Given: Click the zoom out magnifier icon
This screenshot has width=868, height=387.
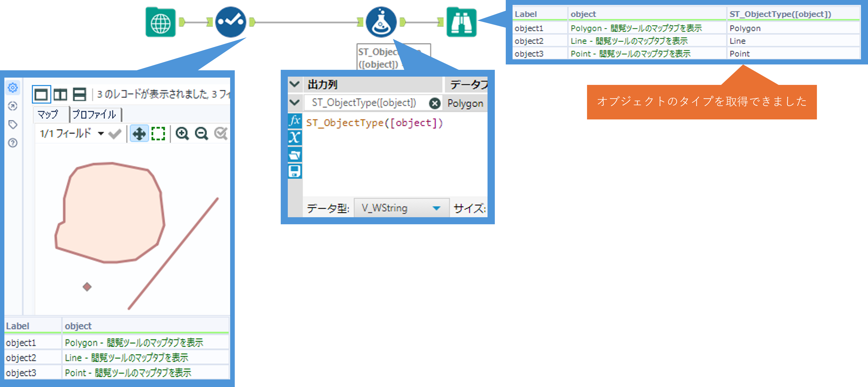Looking at the screenshot, I should tap(201, 134).
